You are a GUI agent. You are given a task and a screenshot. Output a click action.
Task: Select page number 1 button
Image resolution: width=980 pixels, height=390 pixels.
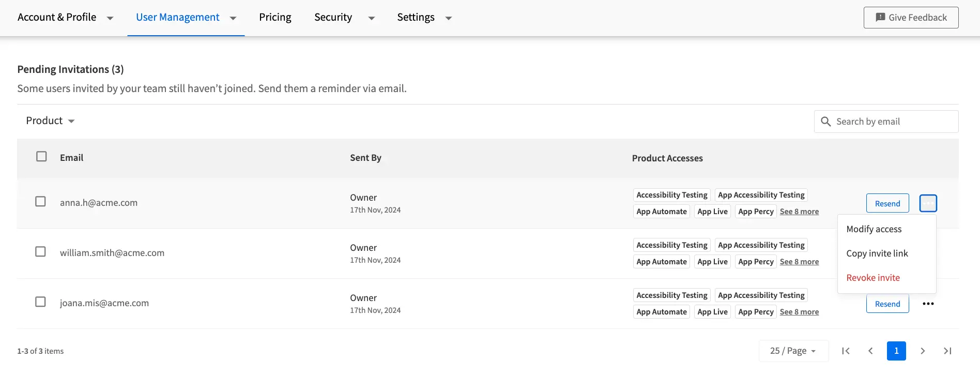click(x=896, y=351)
